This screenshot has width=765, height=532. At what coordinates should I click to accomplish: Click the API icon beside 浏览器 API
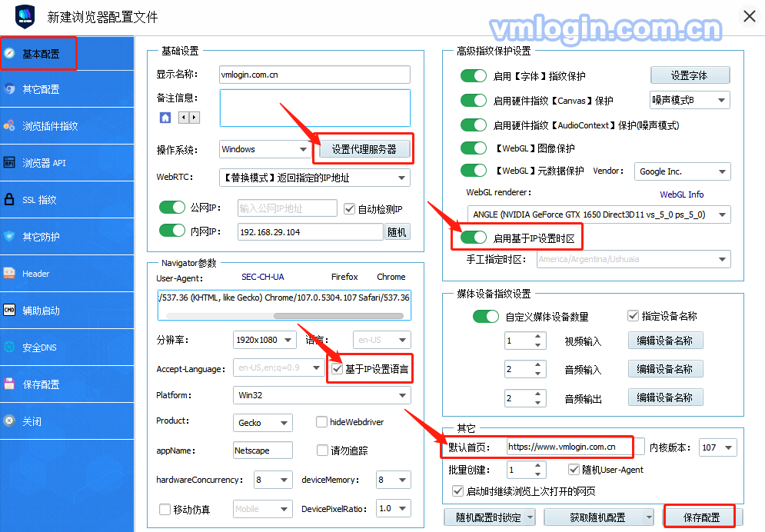(9, 162)
